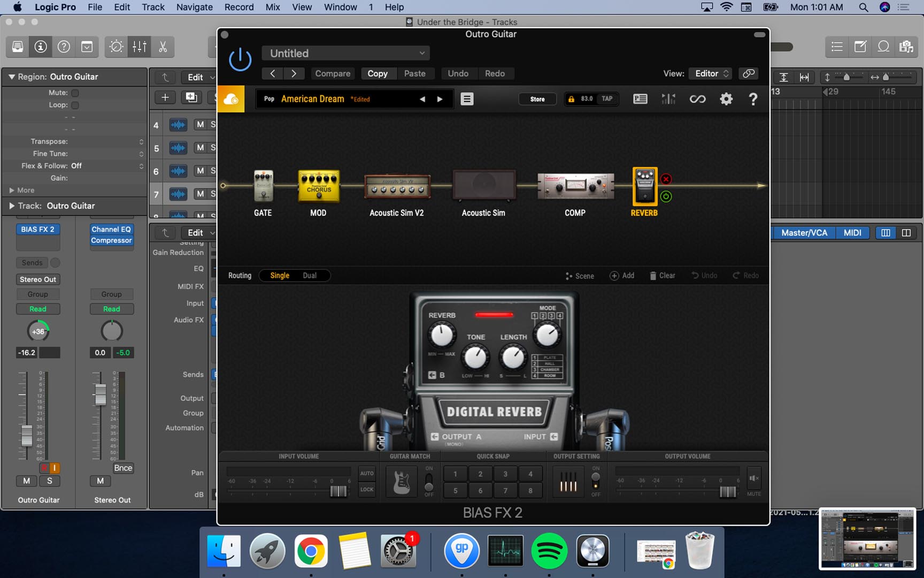Select Dual routing mode
This screenshot has height=578, width=924.
click(x=310, y=275)
